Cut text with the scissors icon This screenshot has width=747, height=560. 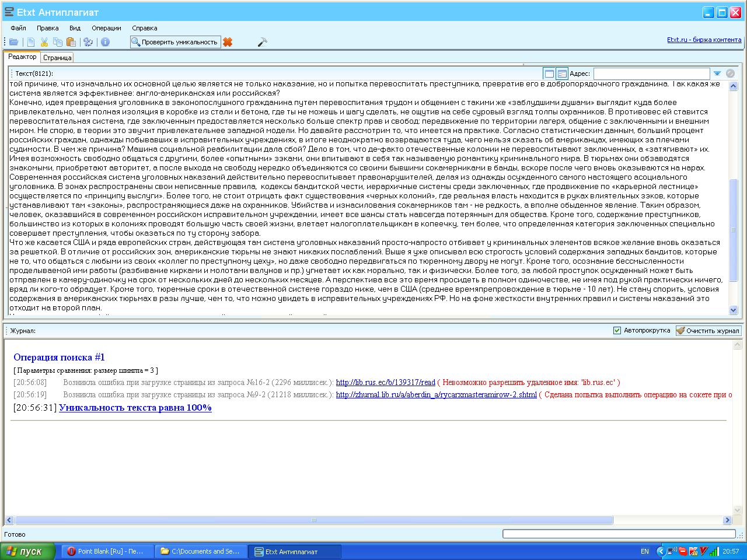44,42
